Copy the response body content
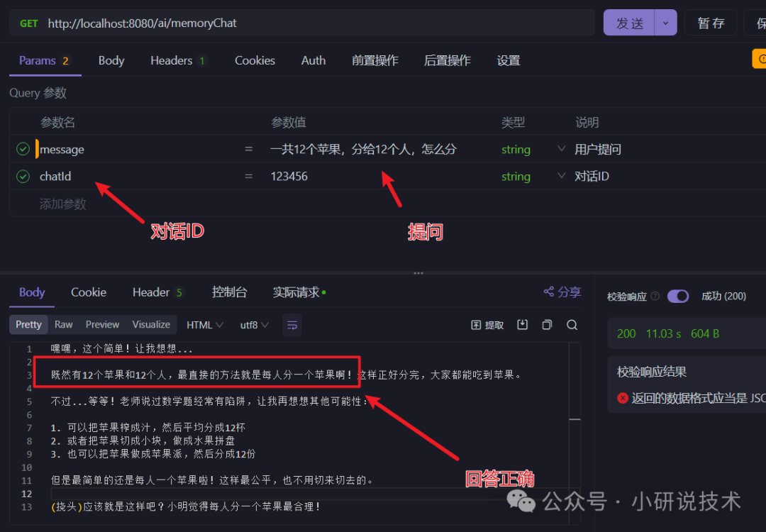This screenshot has width=766, height=532. click(547, 324)
